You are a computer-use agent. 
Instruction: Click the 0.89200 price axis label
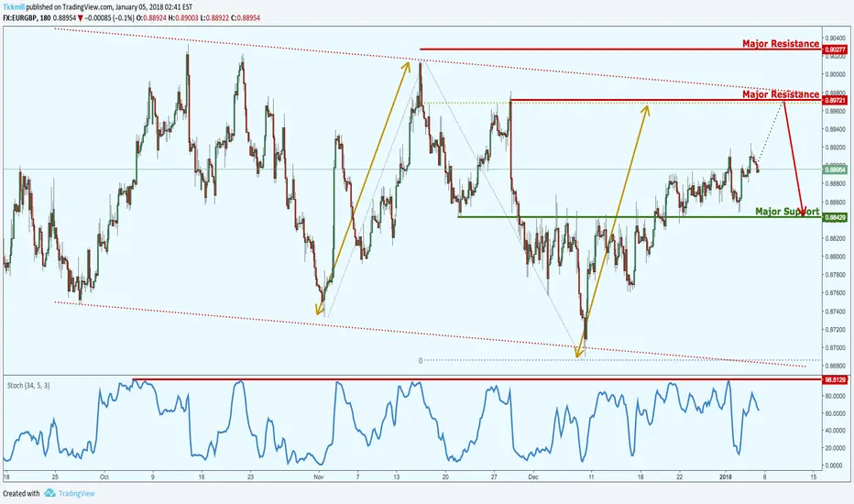836,148
